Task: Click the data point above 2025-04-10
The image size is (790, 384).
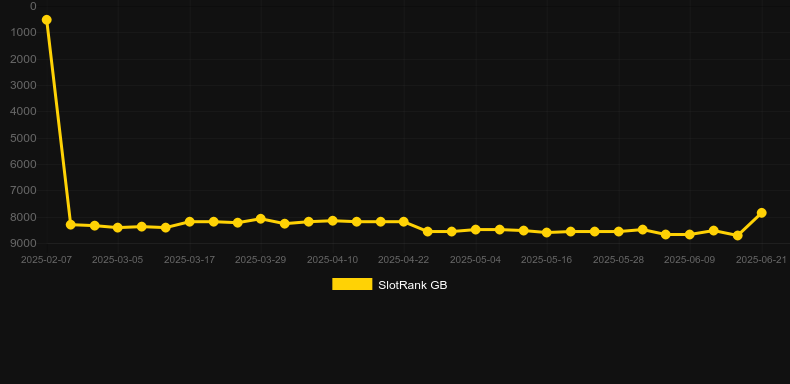Action: (x=333, y=221)
